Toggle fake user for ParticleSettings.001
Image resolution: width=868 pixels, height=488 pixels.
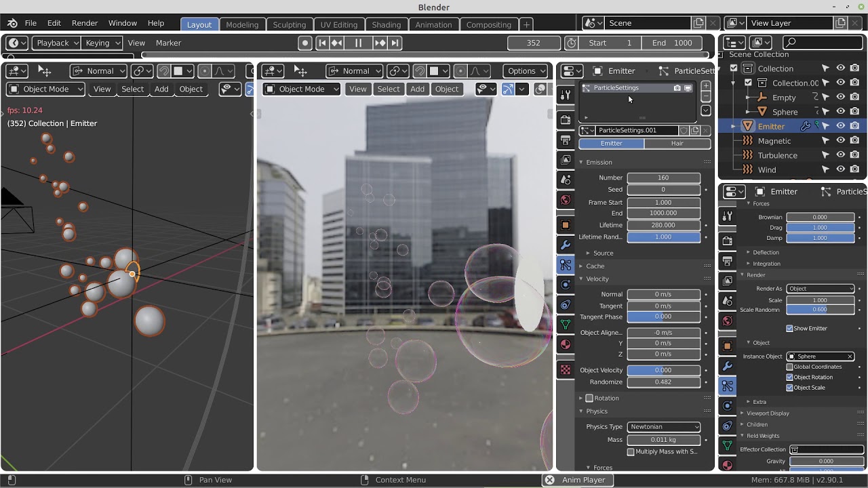(684, 130)
